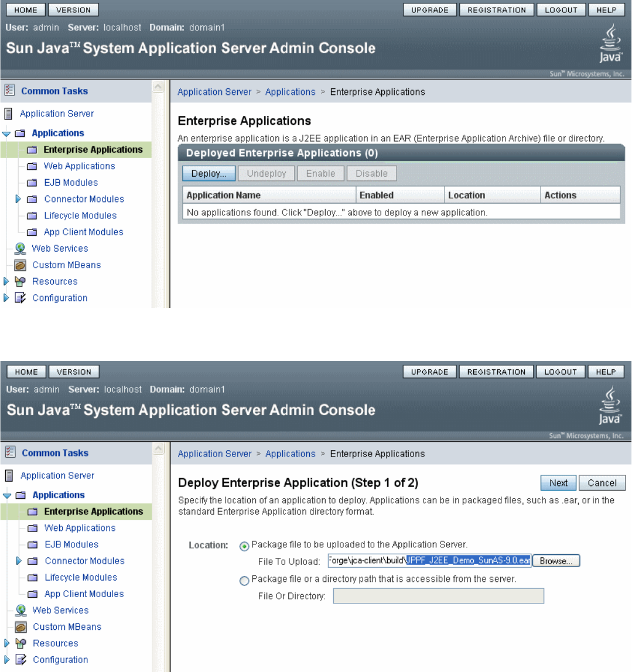Click Resources icon in top console tree
The image size is (632, 672).
pos(20,282)
